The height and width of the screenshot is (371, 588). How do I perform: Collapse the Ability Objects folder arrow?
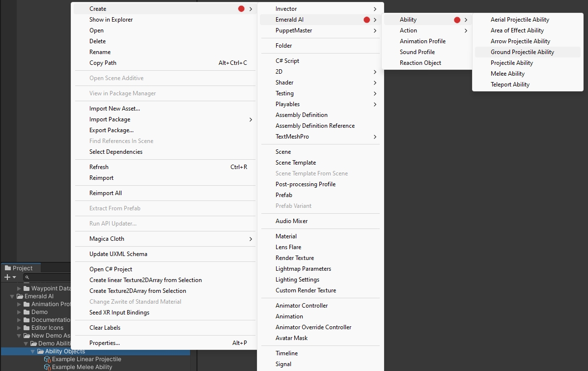coord(33,351)
